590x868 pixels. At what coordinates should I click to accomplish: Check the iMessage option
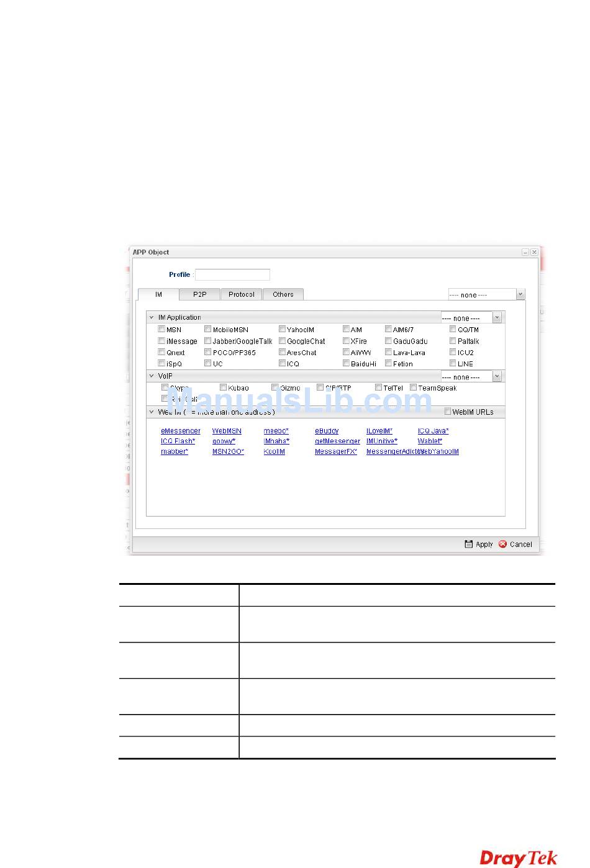pos(161,341)
